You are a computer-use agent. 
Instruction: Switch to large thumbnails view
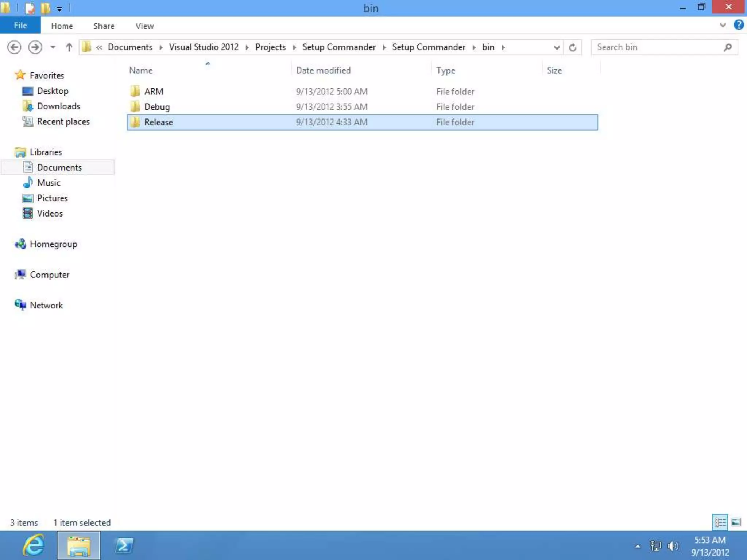736,522
